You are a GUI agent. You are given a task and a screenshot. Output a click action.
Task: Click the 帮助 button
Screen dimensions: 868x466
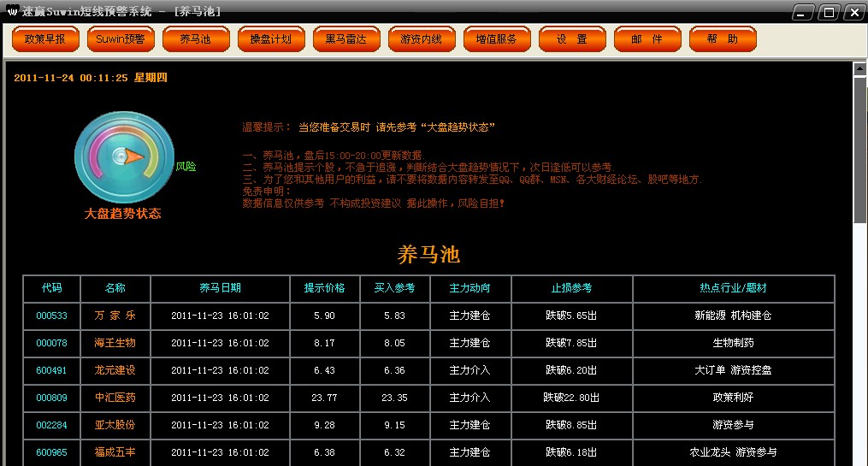coord(723,39)
